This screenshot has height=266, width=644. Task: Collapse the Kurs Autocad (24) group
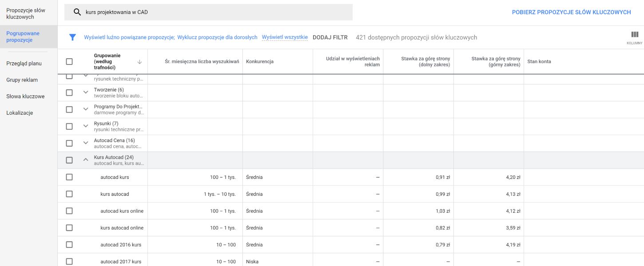click(86, 160)
